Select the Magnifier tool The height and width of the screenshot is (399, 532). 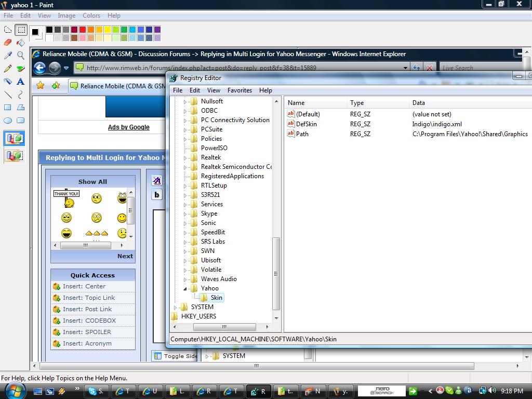click(21, 56)
